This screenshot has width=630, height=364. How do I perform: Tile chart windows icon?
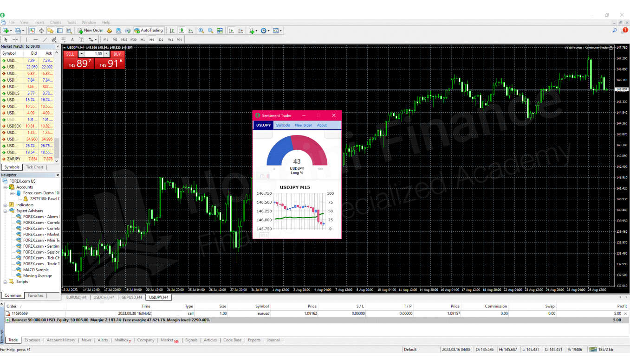(220, 31)
